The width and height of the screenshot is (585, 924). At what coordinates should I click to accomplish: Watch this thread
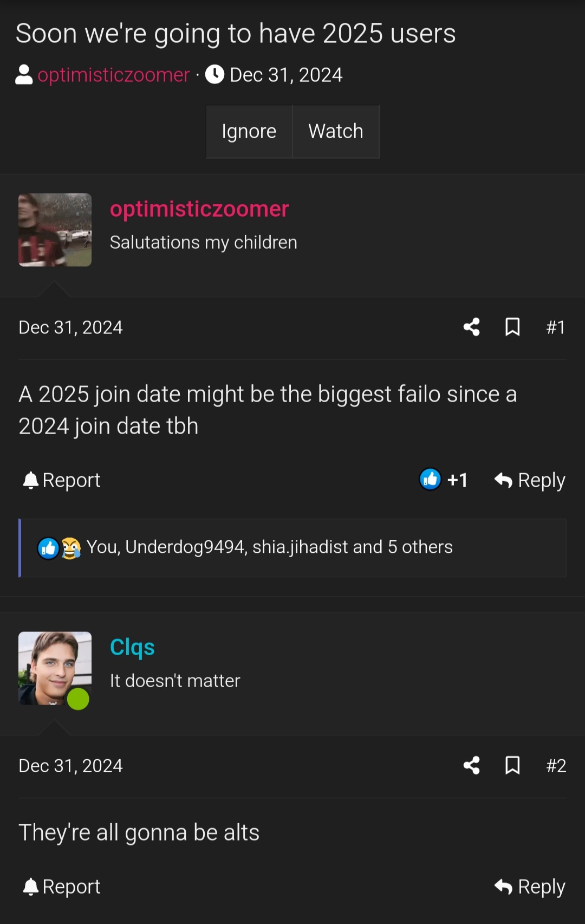[x=336, y=131]
